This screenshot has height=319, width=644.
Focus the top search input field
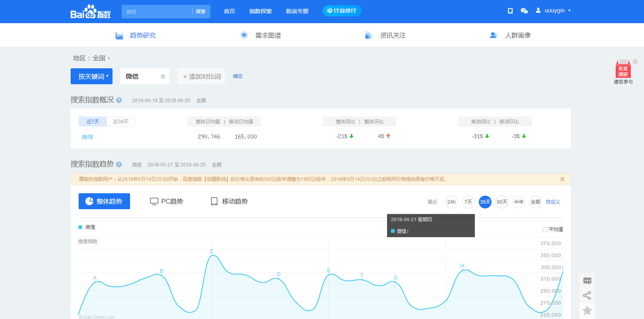pyautogui.click(x=157, y=12)
